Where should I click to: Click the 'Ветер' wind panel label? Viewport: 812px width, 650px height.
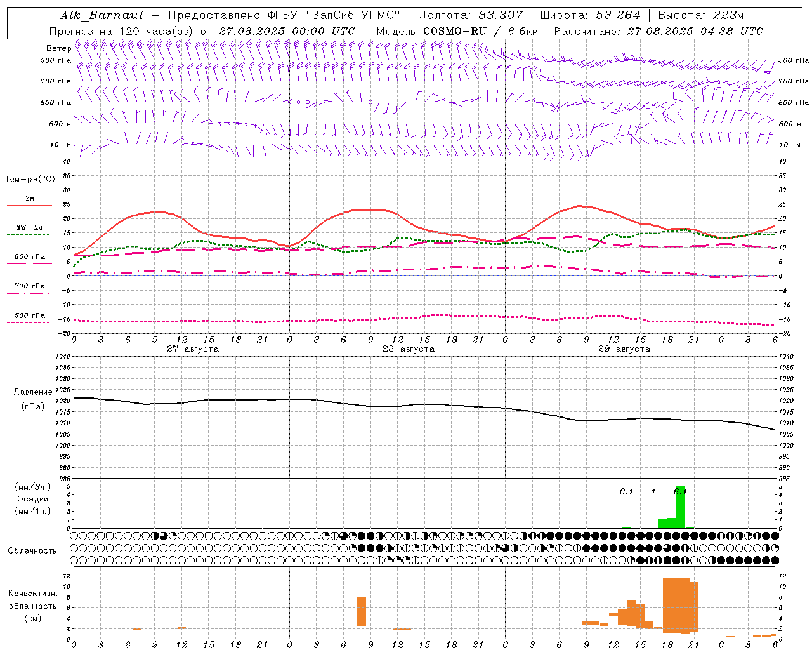[x=58, y=48]
